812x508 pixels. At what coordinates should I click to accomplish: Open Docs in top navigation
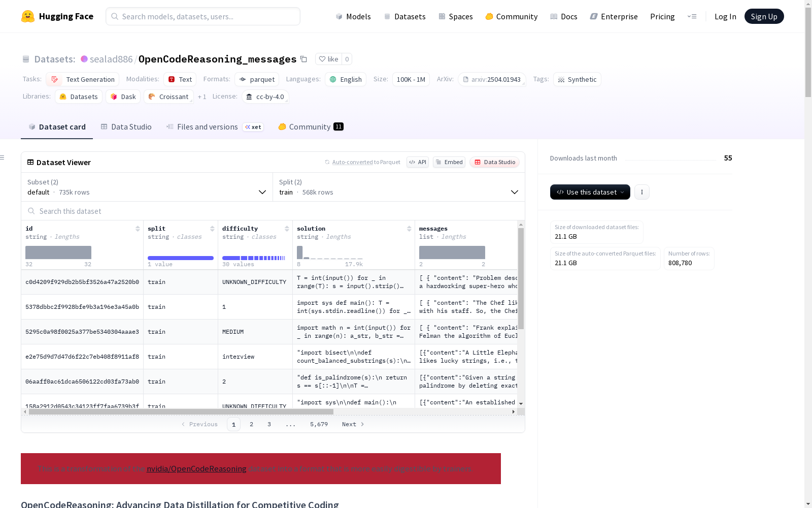point(563,16)
